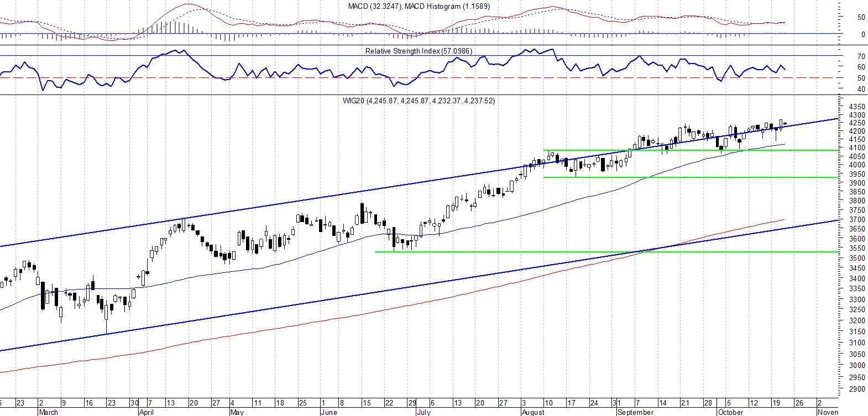Click the 4350 price axis label
The image size is (868, 416).
(857, 107)
